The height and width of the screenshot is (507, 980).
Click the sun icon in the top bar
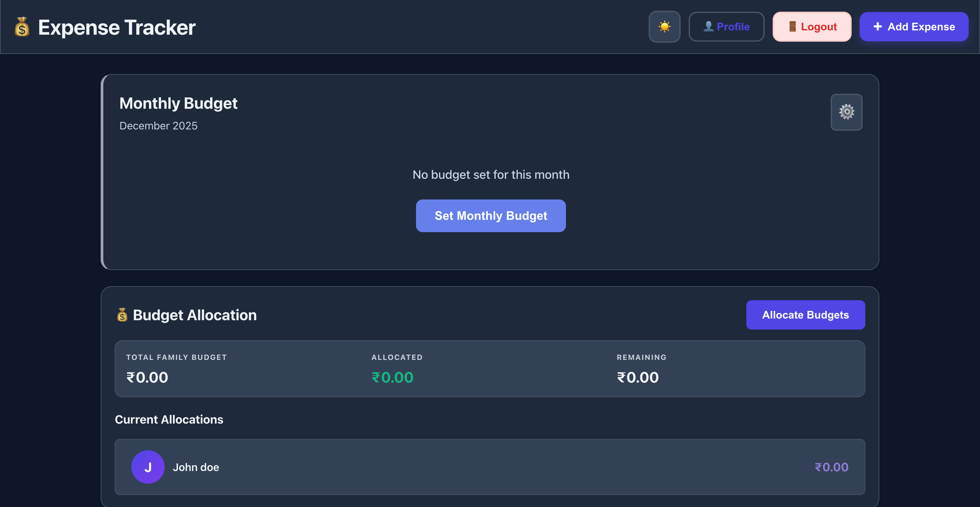(664, 26)
